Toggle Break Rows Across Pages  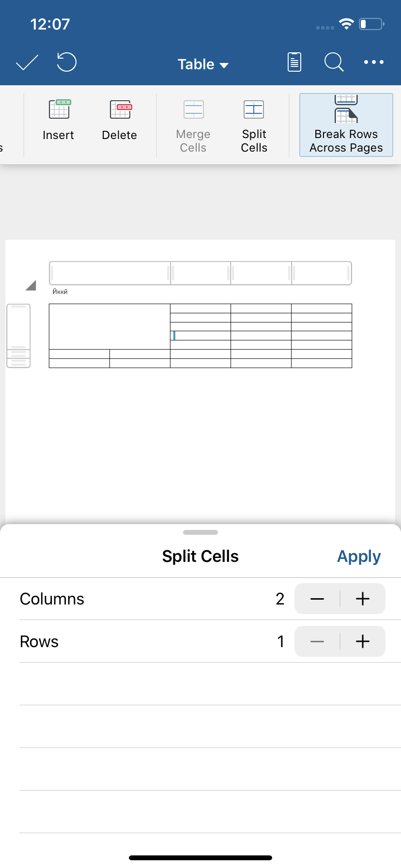pyautogui.click(x=346, y=125)
